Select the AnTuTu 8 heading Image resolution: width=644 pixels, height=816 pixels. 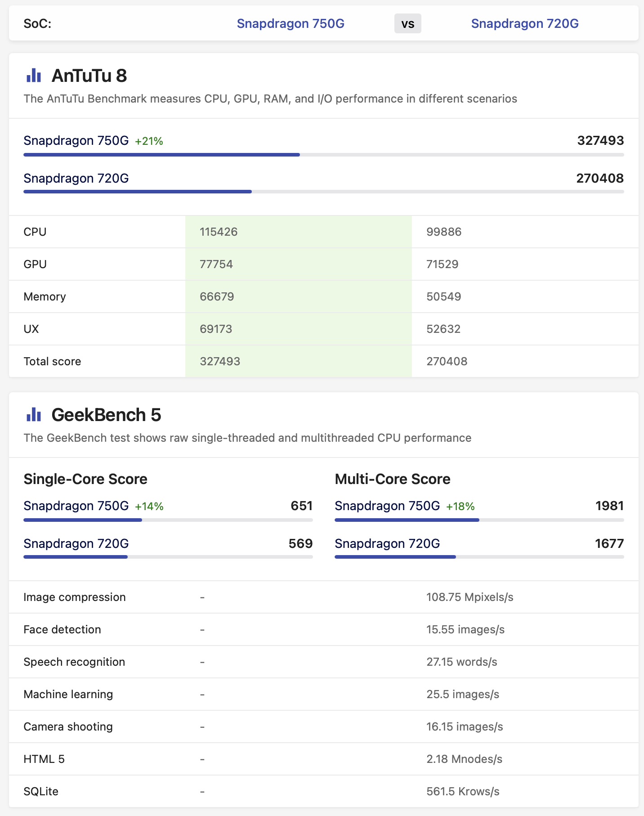(89, 76)
